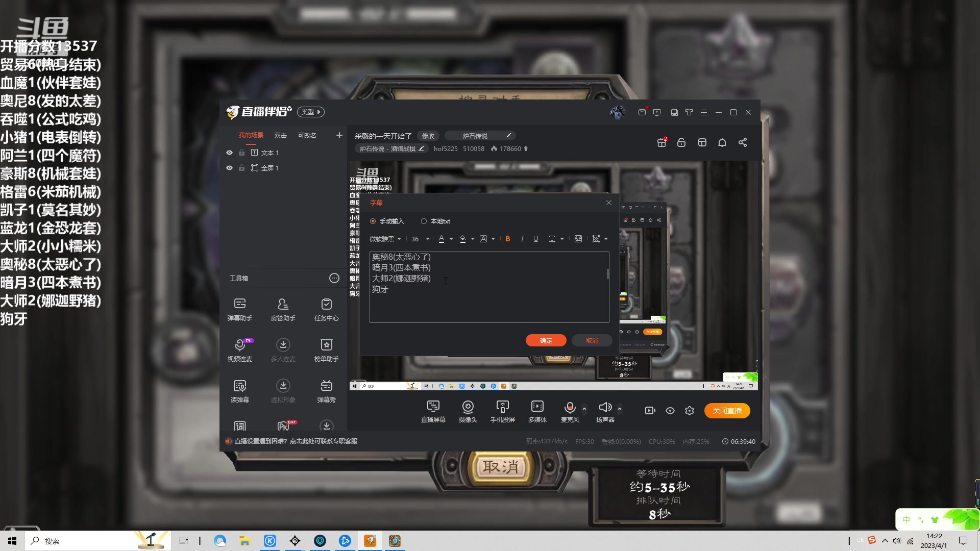This screenshot has width=980, height=551.
Task: Click inside the subtitle text area
Action: point(488,287)
